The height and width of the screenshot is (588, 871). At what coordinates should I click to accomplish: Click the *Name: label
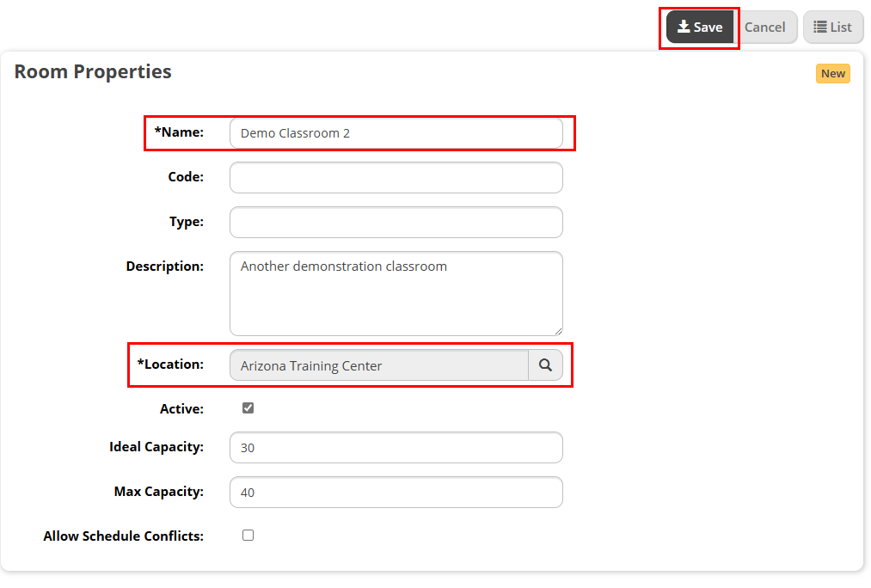pos(179,132)
